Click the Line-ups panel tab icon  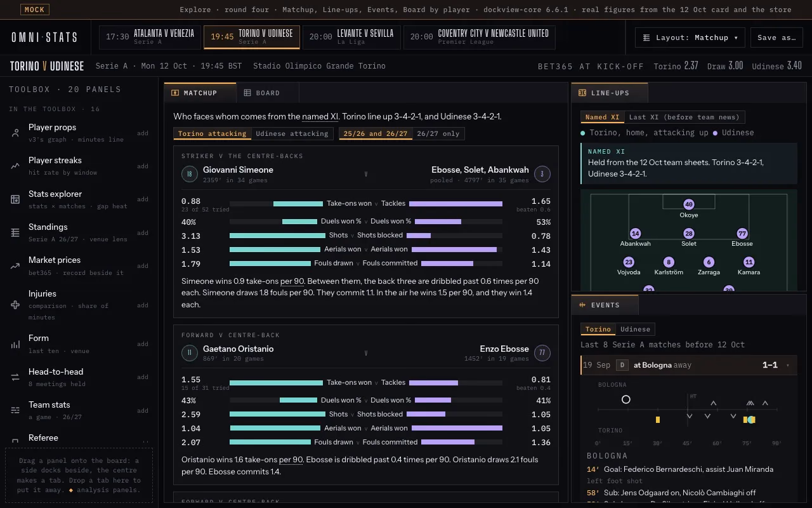point(582,93)
